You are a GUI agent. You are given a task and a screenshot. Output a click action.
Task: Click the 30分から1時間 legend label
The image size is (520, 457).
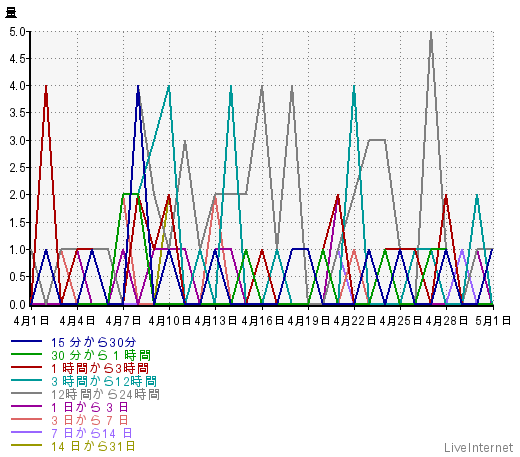[x=101, y=355]
